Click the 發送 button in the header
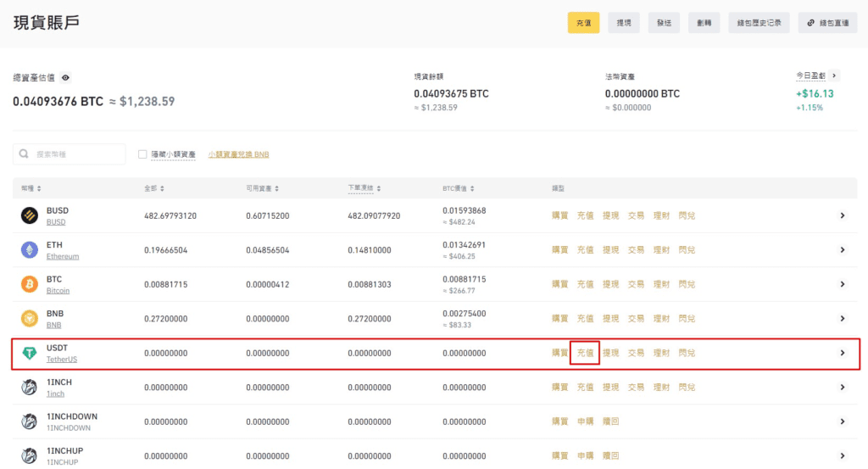 pos(664,23)
